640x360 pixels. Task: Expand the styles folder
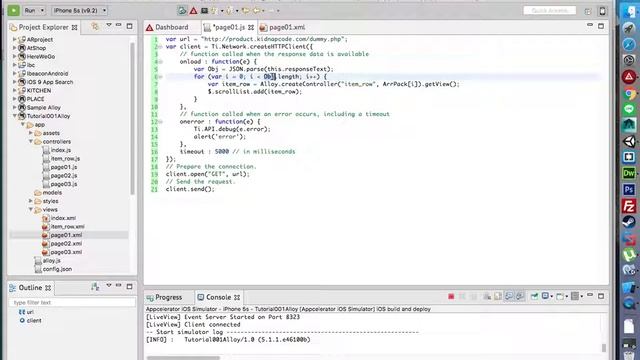click(31, 201)
